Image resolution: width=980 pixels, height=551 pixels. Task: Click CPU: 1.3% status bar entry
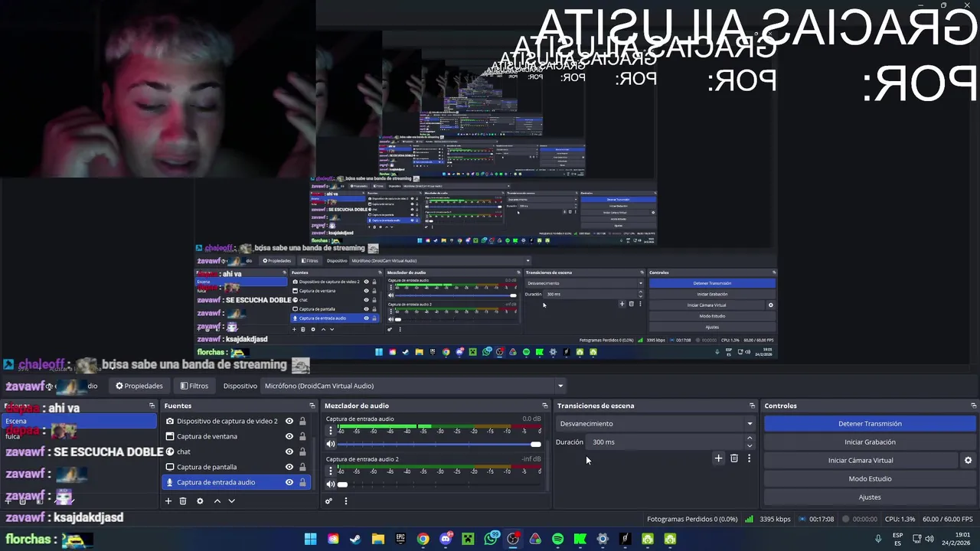click(x=900, y=519)
